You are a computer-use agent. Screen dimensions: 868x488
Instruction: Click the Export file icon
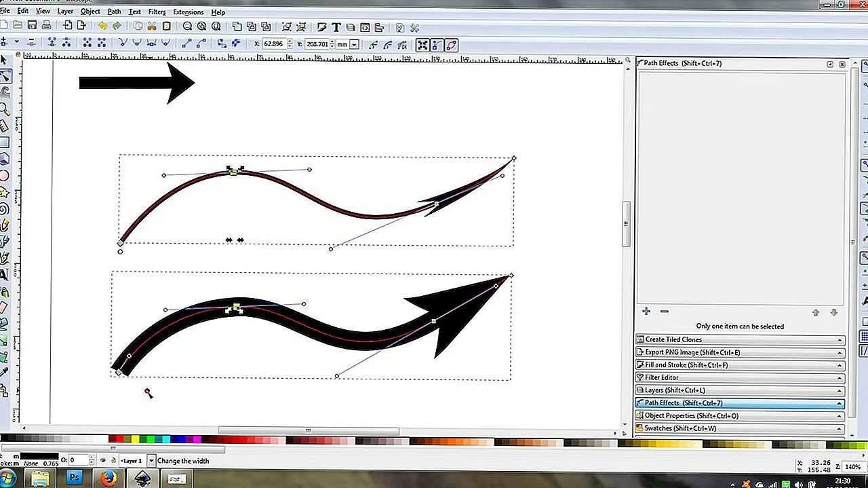click(81, 26)
